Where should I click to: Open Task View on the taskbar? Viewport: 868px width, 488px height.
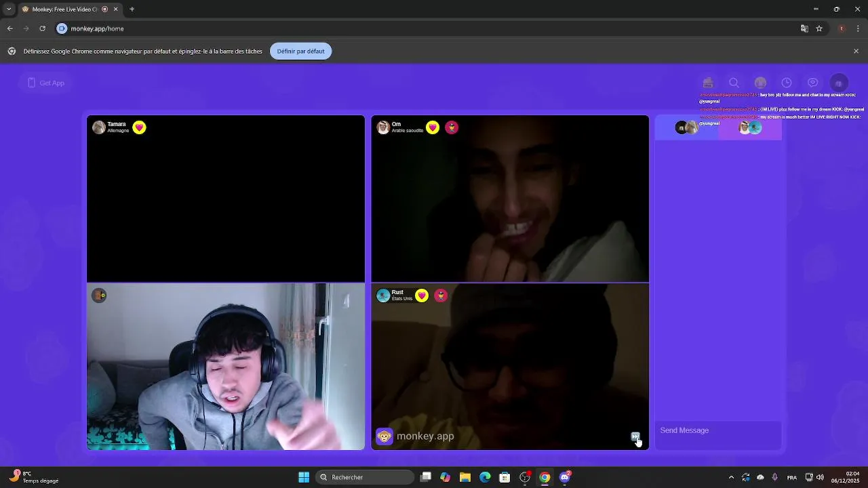point(426,477)
